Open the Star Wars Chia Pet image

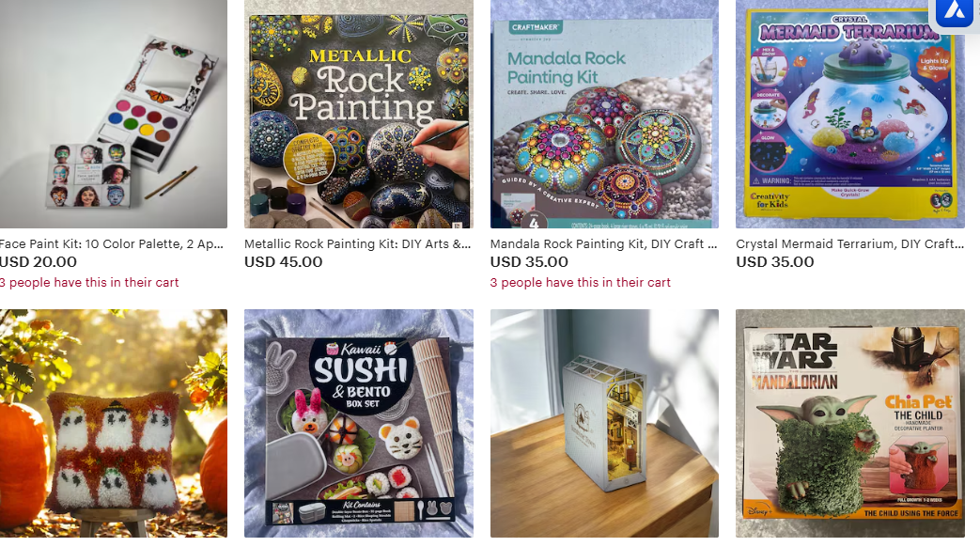click(850, 423)
